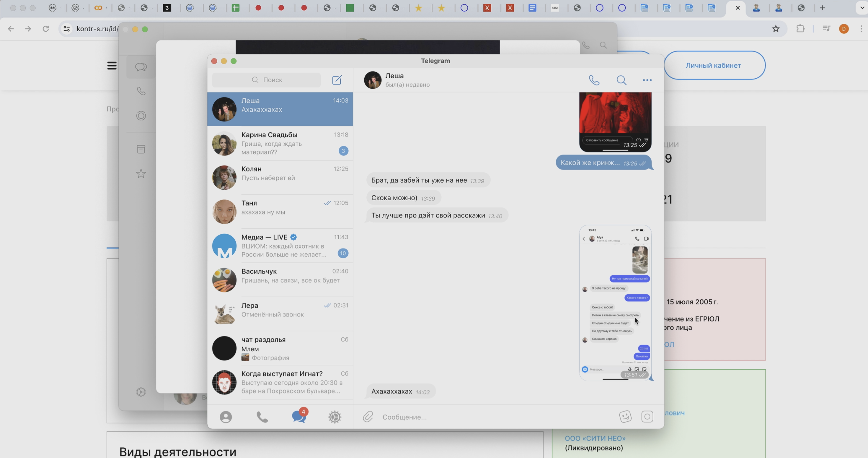Viewport: 868px width, 458px height.
Task: Open the sticker and emoji panel
Action: coord(625,417)
